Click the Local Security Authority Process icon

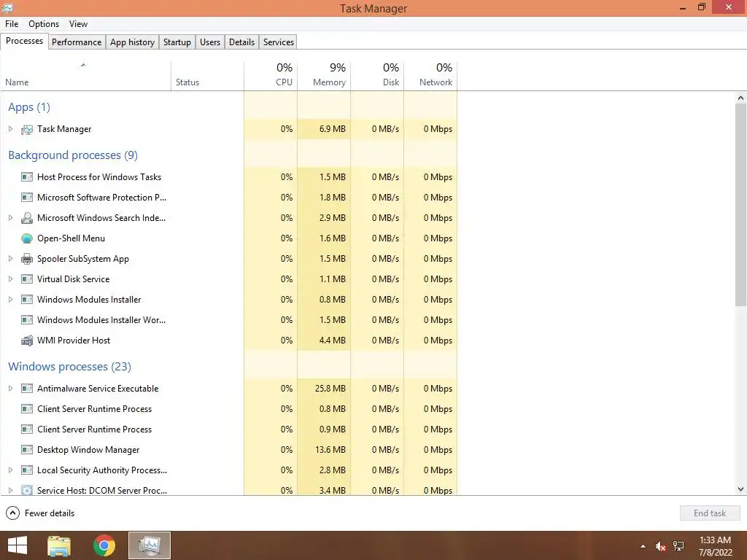click(27, 470)
